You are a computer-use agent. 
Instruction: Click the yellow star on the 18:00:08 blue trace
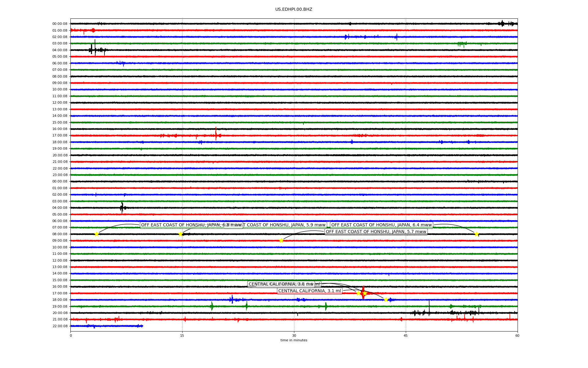point(386,300)
